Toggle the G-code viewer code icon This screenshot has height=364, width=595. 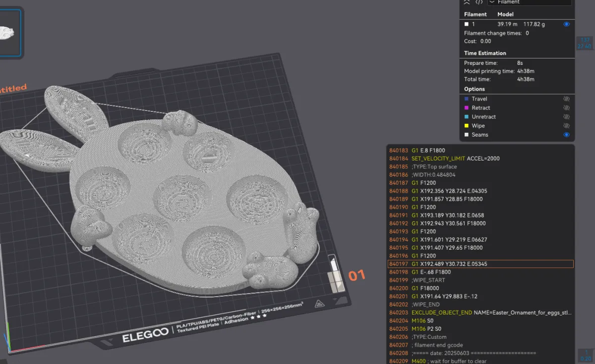coord(479,2)
